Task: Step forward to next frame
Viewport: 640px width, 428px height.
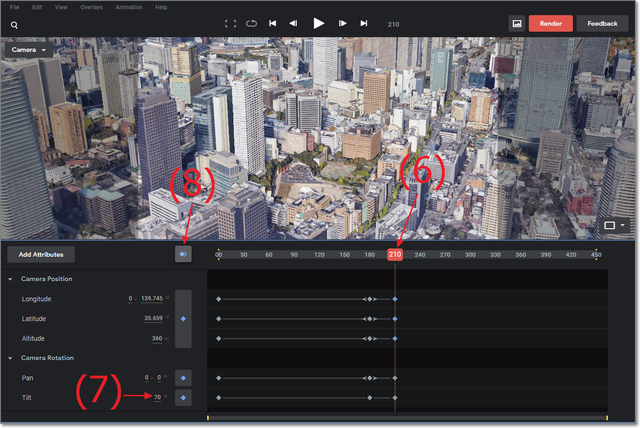Action: click(343, 23)
